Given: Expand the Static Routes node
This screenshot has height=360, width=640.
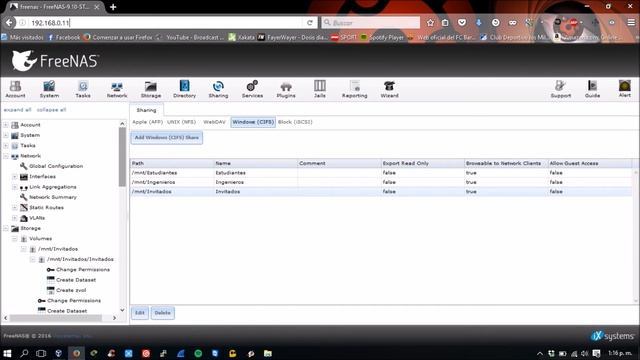Looking at the screenshot, I should pos(15,208).
